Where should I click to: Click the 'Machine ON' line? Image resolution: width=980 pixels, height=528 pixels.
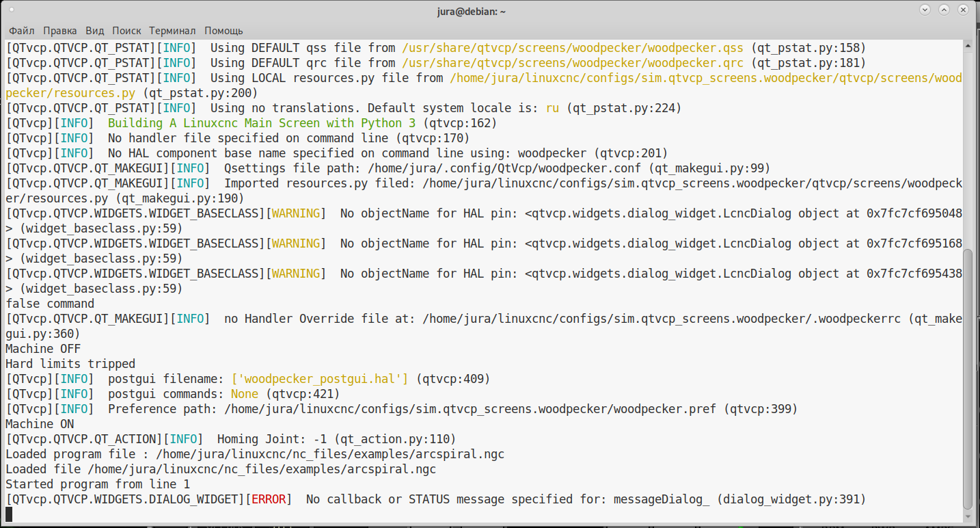tap(40, 424)
